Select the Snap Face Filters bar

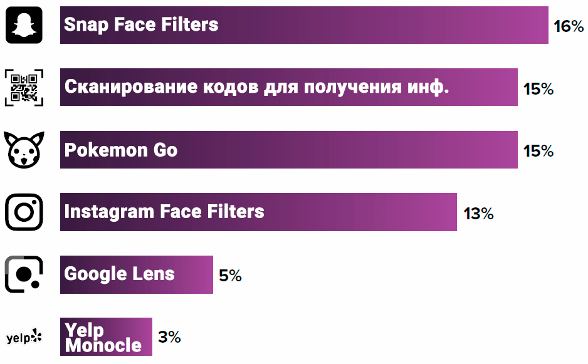[x=376, y=25]
